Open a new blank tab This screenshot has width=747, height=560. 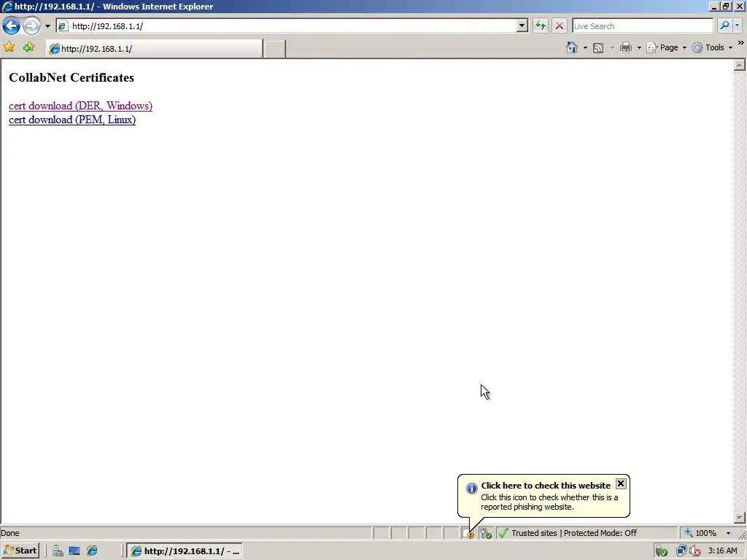(275, 49)
